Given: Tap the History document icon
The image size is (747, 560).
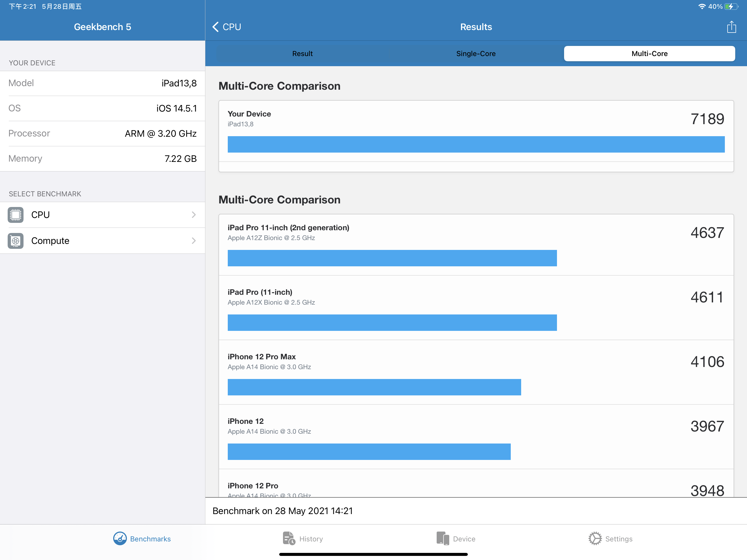Looking at the screenshot, I should 289,539.
